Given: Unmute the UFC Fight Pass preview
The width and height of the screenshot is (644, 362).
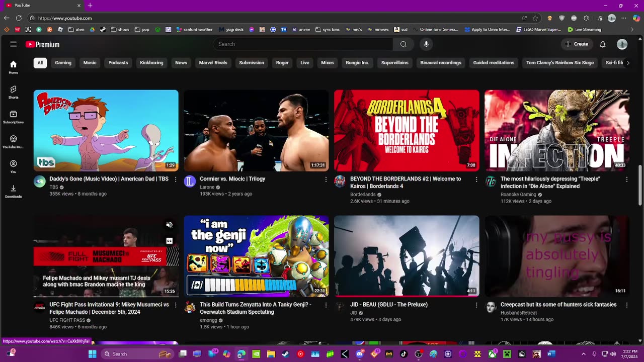Looking at the screenshot, I should [170, 225].
